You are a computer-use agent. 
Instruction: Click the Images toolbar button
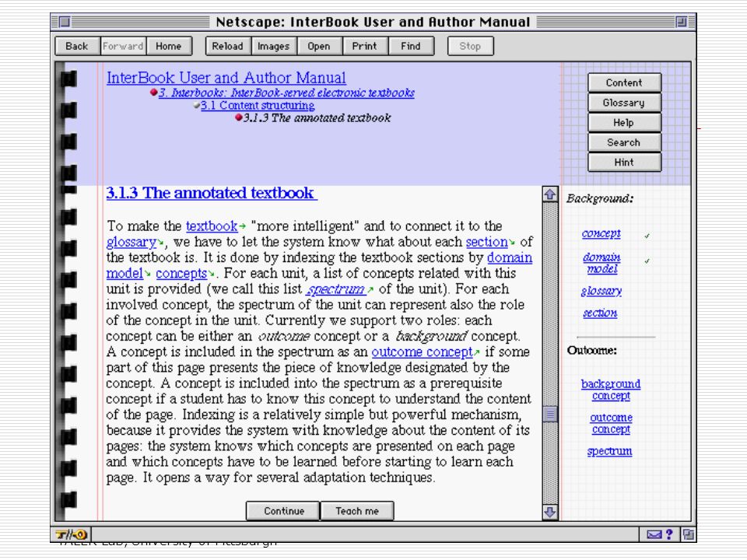pos(273,46)
